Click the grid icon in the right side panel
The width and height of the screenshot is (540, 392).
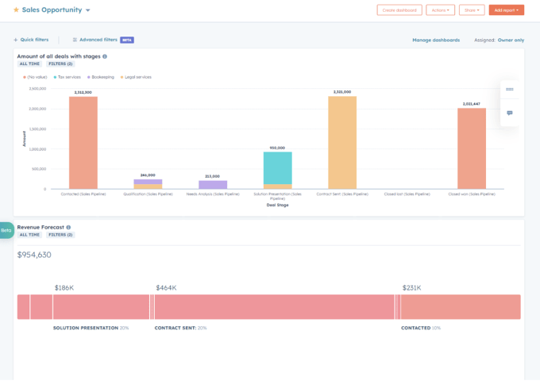point(509,90)
